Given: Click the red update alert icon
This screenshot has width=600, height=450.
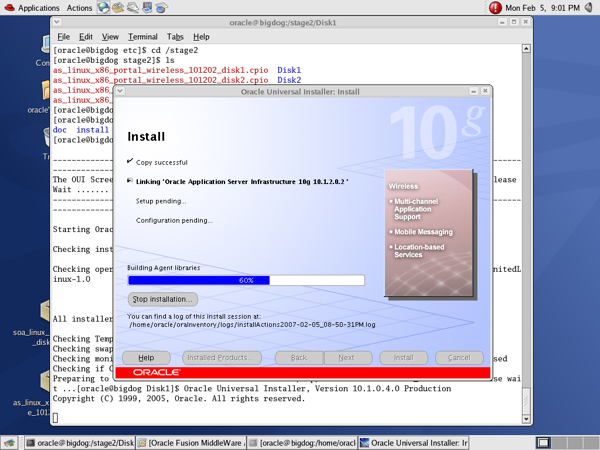Looking at the screenshot, I should [x=495, y=7].
